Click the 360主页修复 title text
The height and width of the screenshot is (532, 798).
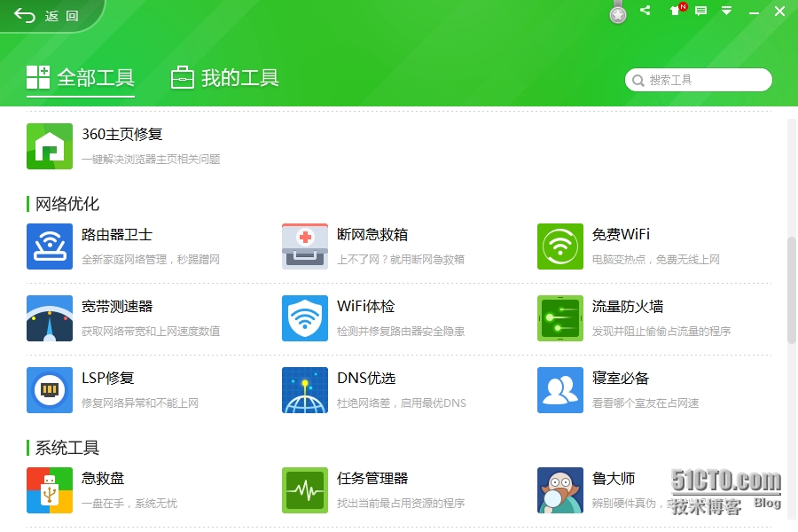tap(122, 135)
